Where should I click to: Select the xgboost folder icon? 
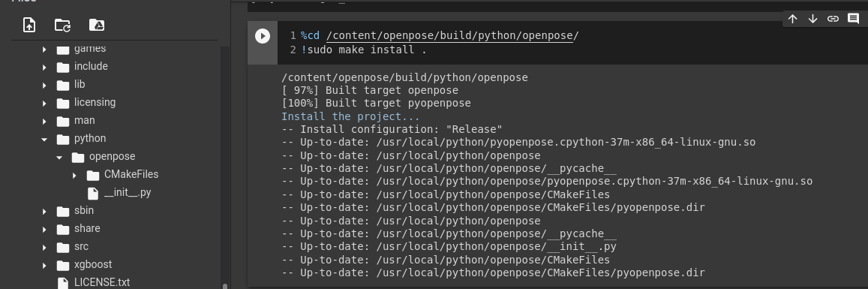point(63,266)
